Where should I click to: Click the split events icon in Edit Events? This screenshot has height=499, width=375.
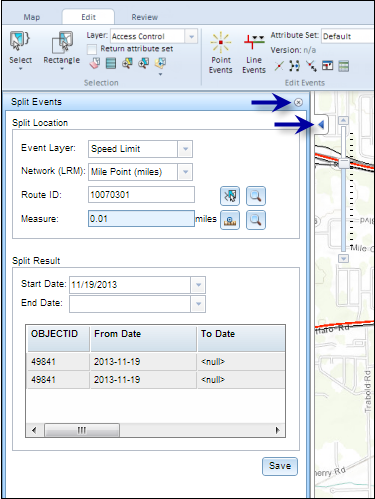click(x=279, y=66)
